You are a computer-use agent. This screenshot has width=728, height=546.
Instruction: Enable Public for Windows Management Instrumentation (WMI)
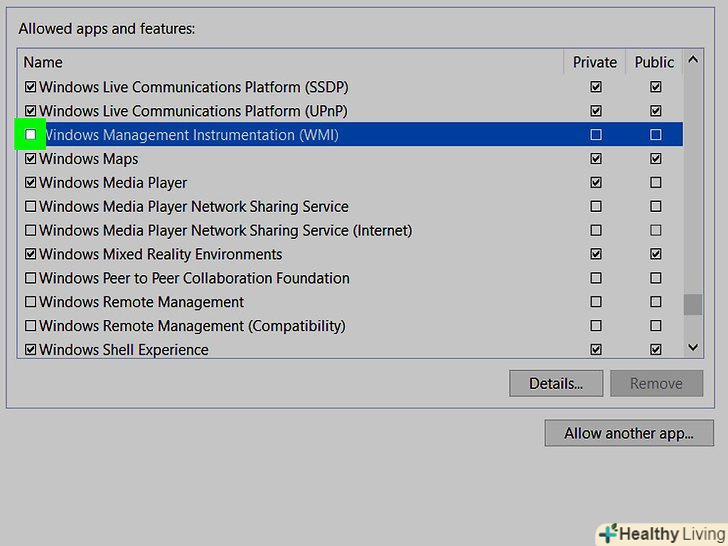click(656, 134)
